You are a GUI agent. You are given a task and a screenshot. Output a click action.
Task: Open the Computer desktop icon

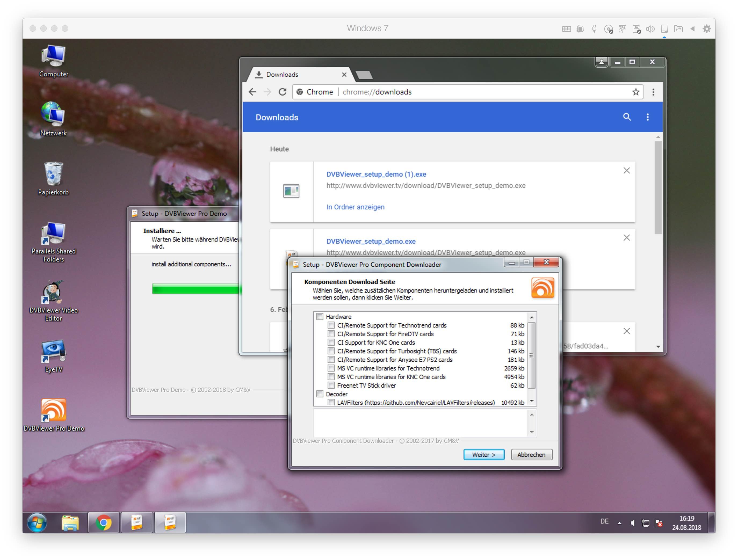(53, 61)
